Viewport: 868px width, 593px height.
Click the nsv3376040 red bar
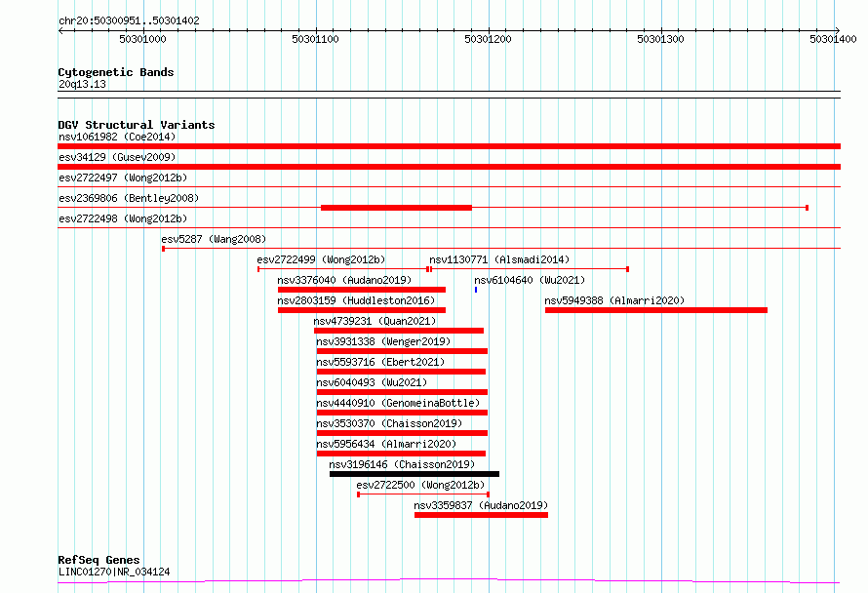(x=362, y=290)
